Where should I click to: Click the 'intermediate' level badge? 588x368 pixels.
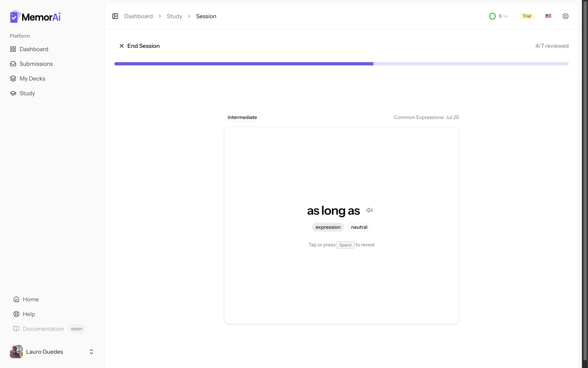[242, 117]
